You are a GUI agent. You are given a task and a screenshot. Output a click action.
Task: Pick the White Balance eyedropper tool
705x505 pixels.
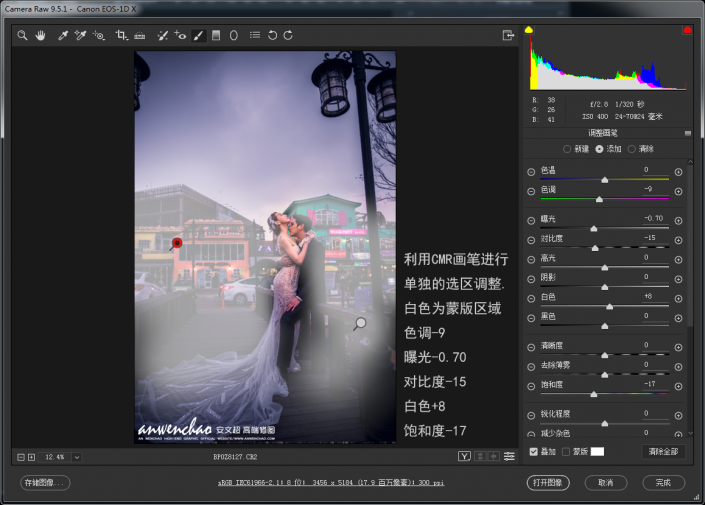[62, 35]
